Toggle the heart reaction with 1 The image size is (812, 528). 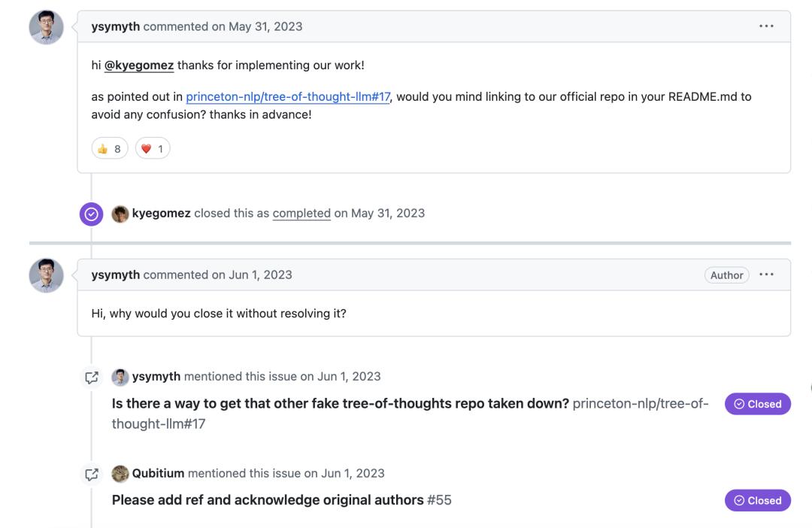point(153,149)
